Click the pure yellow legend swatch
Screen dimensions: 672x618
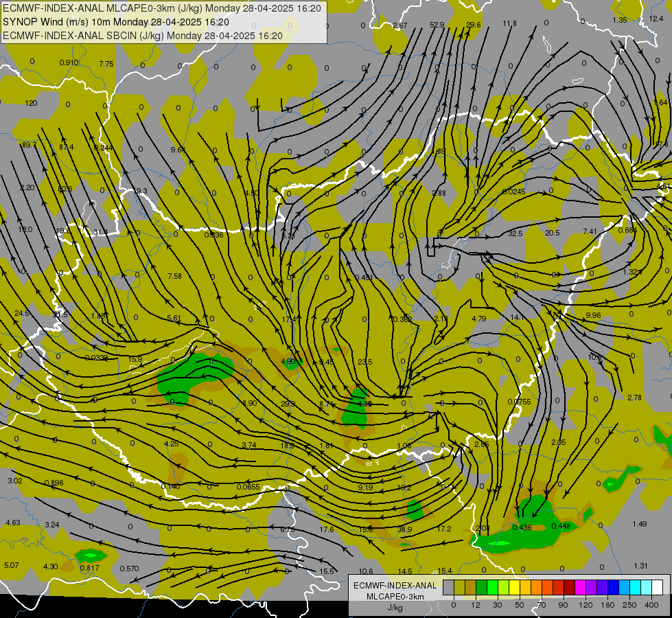[514, 588]
